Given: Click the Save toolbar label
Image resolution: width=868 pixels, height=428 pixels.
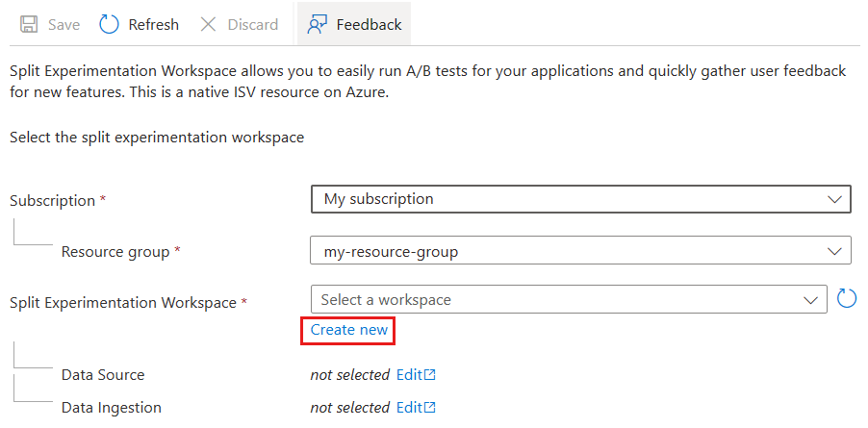Looking at the screenshot, I should (x=64, y=25).
